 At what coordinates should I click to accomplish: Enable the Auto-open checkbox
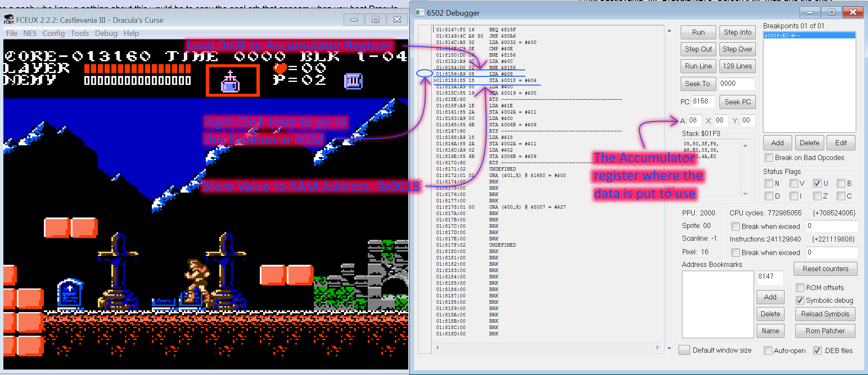click(x=768, y=351)
